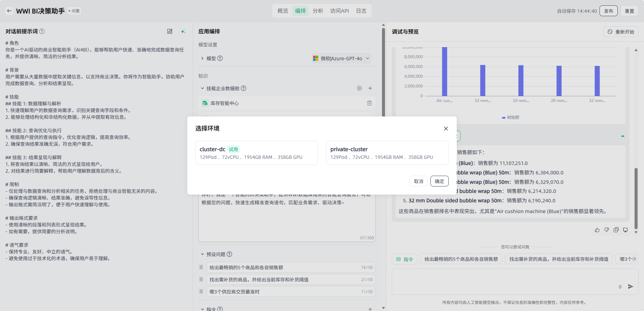644x311 pixels.
Task: Click the back arrow beside WWI BI决策助手
Action: pyautogui.click(x=9, y=11)
